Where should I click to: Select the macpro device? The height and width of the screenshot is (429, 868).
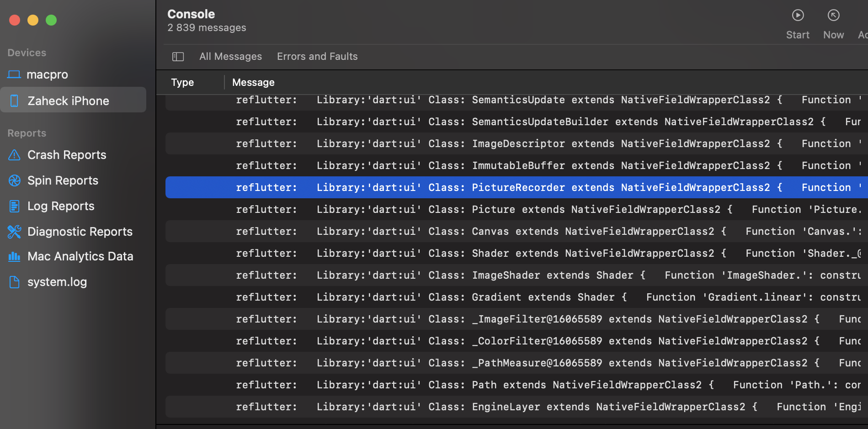(x=48, y=74)
